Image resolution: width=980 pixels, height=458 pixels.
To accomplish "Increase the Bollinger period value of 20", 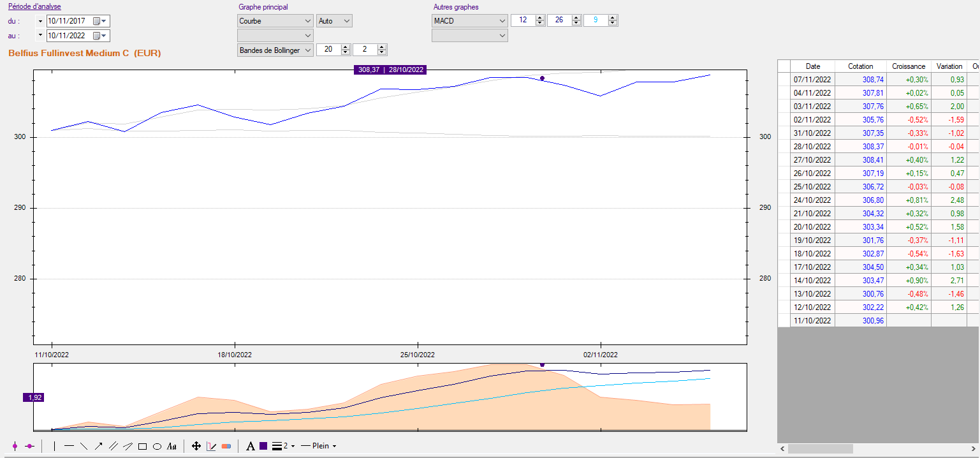I will (346, 47).
